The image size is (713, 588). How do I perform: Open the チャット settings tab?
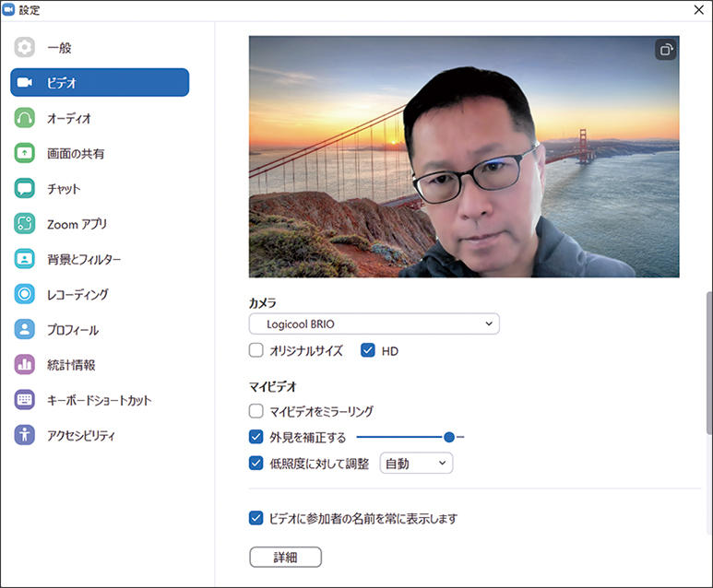point(100,188)
